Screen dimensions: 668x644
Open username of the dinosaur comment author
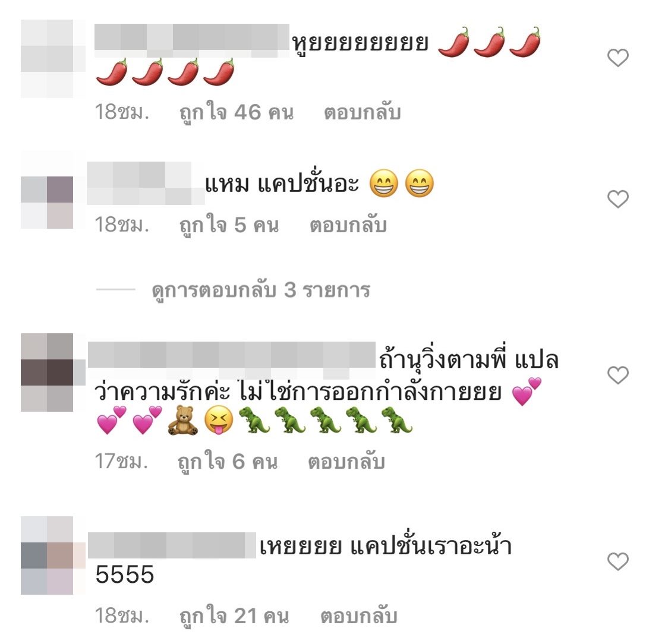[x=231, y=355]
